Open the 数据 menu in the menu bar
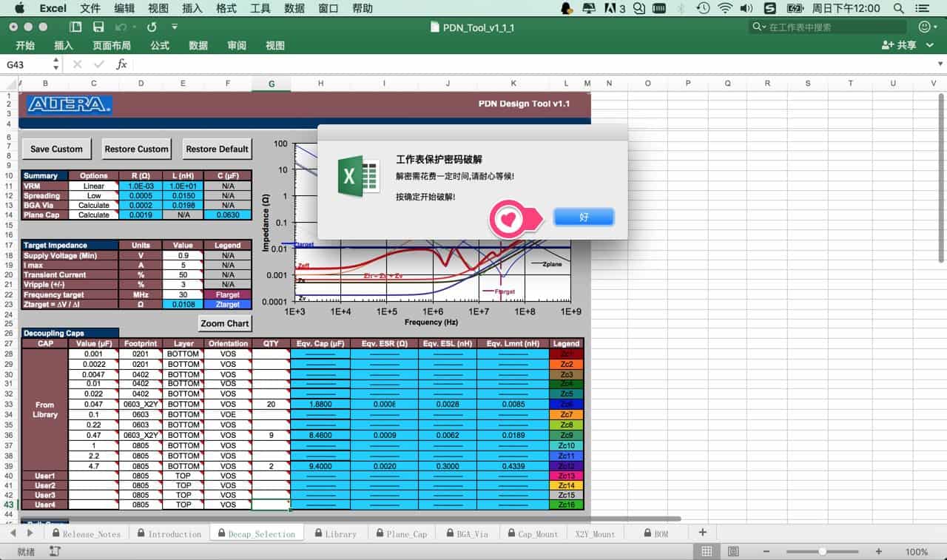 click(294, 8)
